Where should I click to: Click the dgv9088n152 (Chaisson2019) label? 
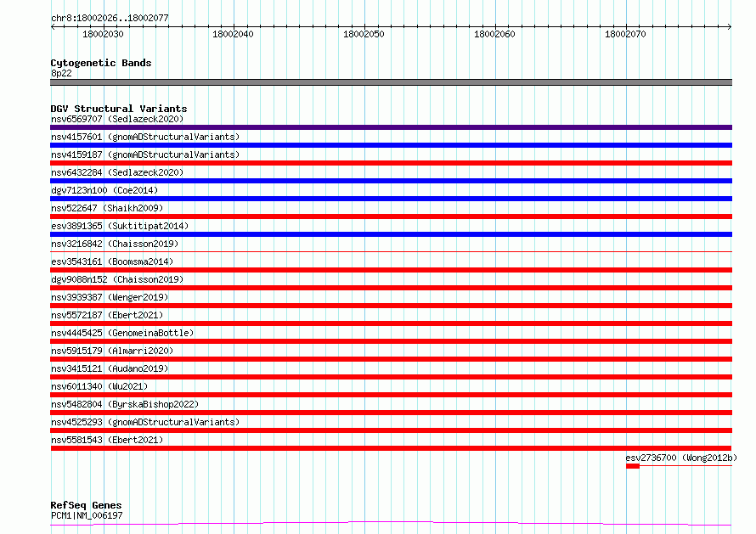(117, 279)
